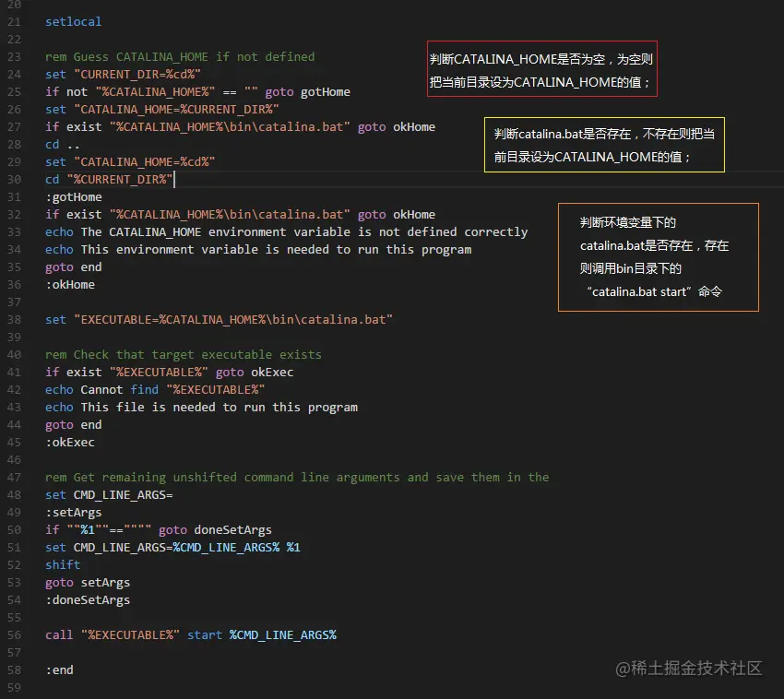Click line number 30 in the gutter
784x699 pixels.
(14, 180)
